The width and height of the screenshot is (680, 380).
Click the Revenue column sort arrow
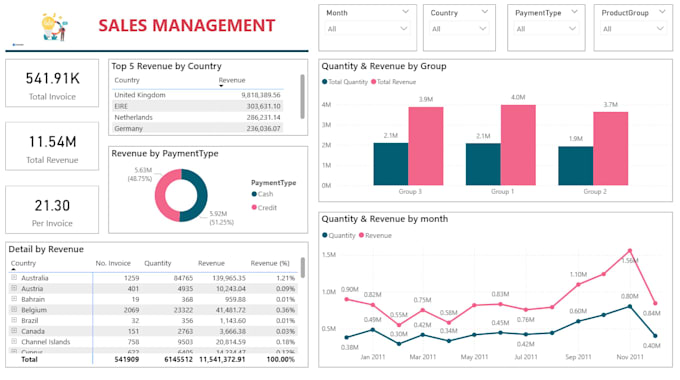click(221, 86)
